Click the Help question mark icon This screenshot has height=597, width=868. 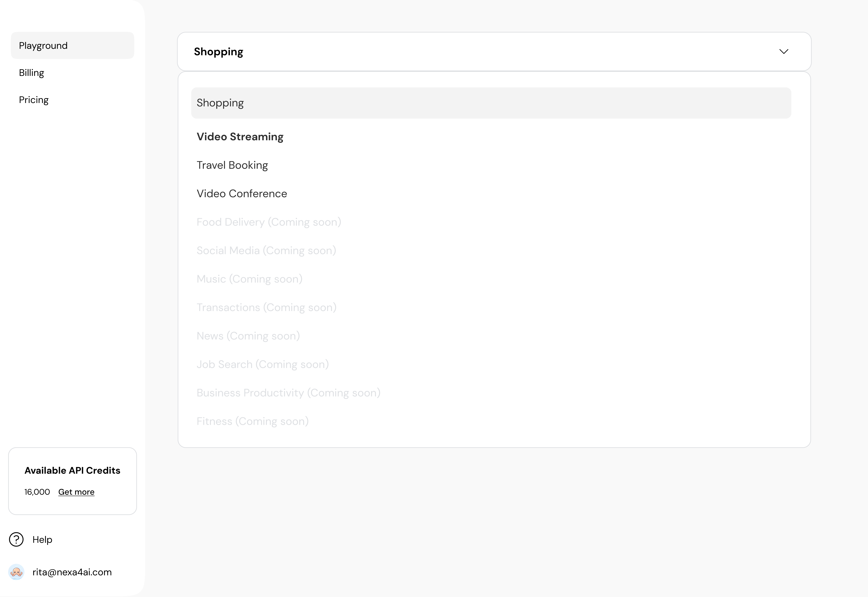pos(16,539)
